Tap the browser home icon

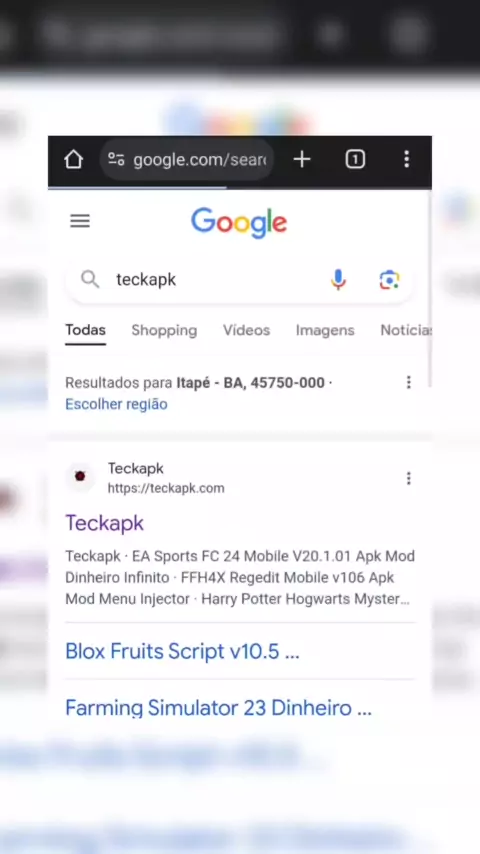pyautogui.click(x=74, y=160)
